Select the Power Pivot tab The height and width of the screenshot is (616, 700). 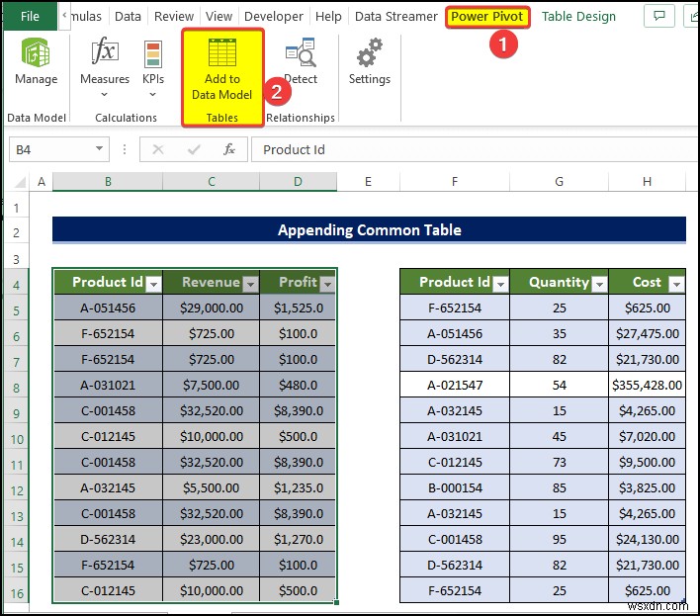pyautogui.click(x=487, y=17)
